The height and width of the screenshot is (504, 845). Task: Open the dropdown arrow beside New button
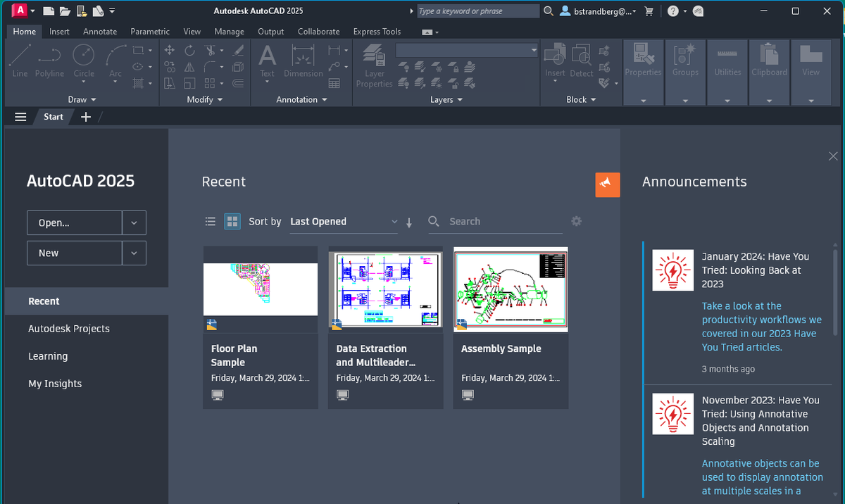134,253
